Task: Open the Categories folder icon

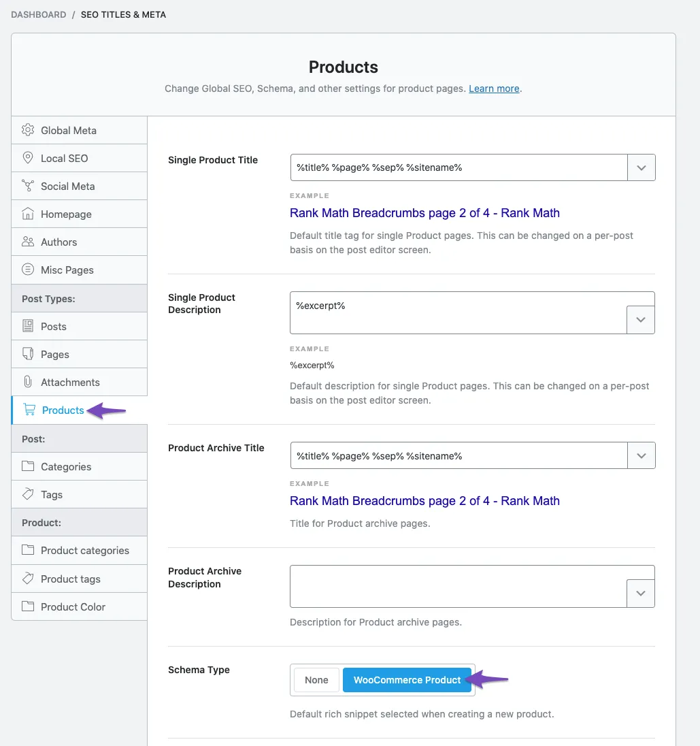Action: click(x=27, y=466)
